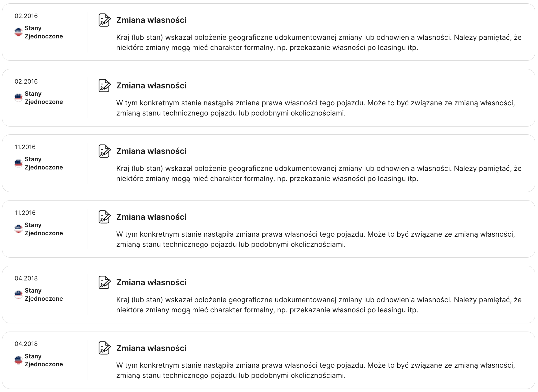Click the second 11.2016 date label
The height and width of the screenshot is (392, 538).
[x=25, y=213]
